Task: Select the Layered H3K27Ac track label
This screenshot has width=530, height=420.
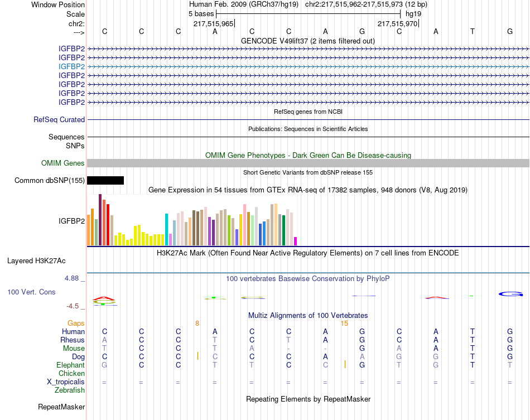Action: click(36, 261)
